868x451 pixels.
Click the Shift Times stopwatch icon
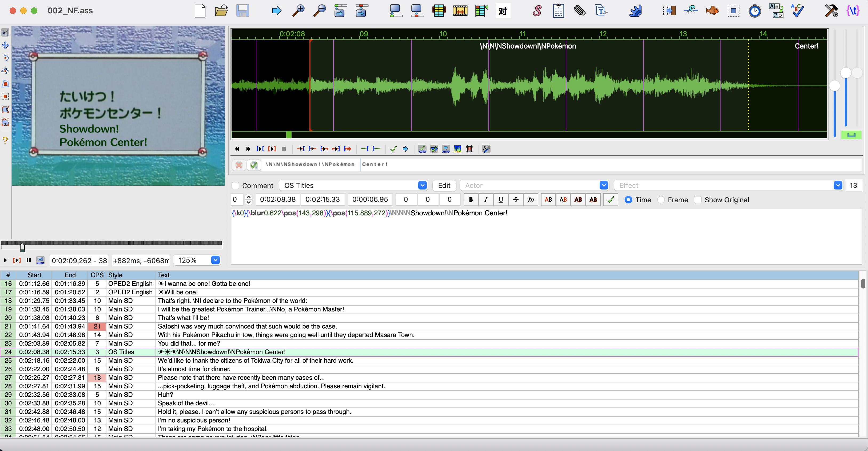pyautogui.click(x=754, y=11)
